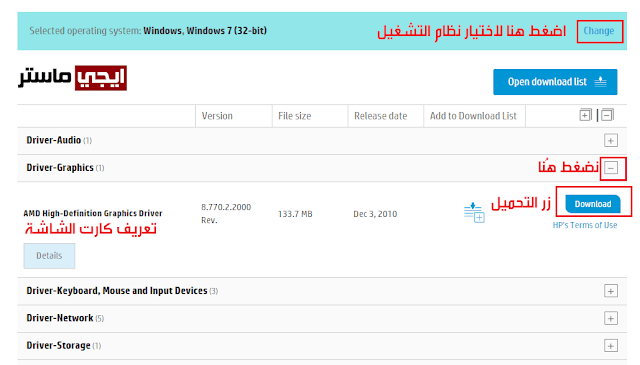
Task: Click the File size column header
Action: coord(294,116)
